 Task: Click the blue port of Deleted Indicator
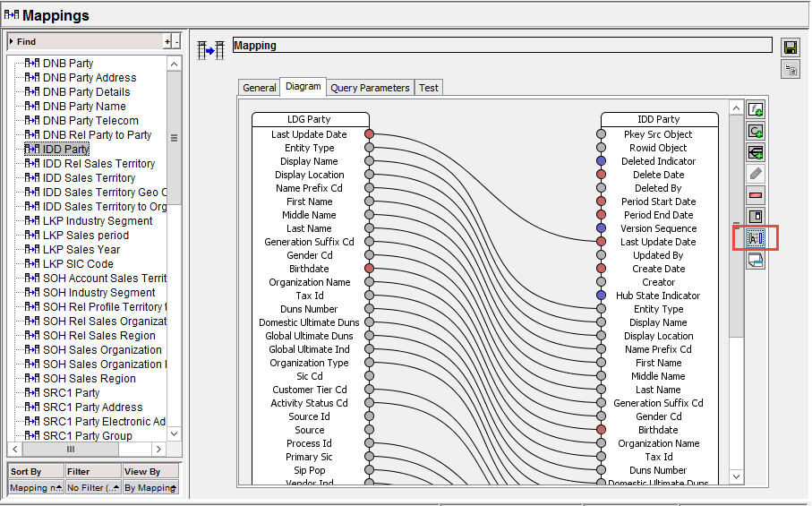pos(601,161)
